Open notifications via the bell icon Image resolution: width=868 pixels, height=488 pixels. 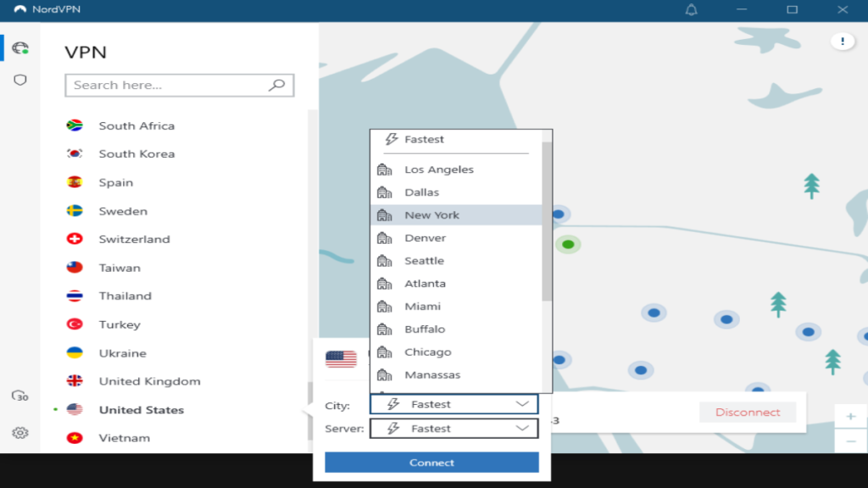691,9
